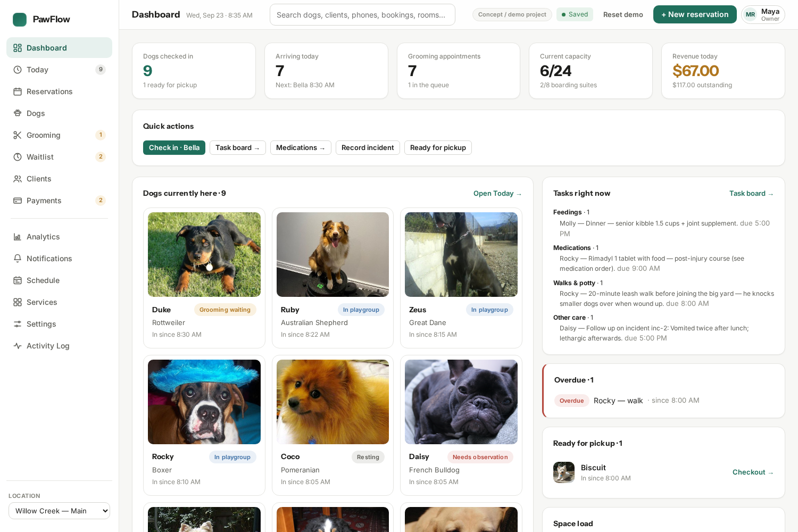
Task: Open the Clients section
Action: tap(59, 179)
